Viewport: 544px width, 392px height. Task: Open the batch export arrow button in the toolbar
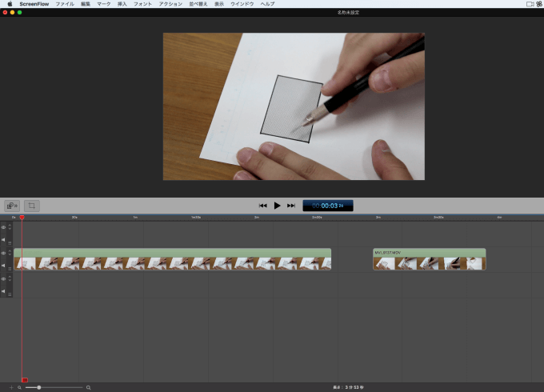coord(12,206)
